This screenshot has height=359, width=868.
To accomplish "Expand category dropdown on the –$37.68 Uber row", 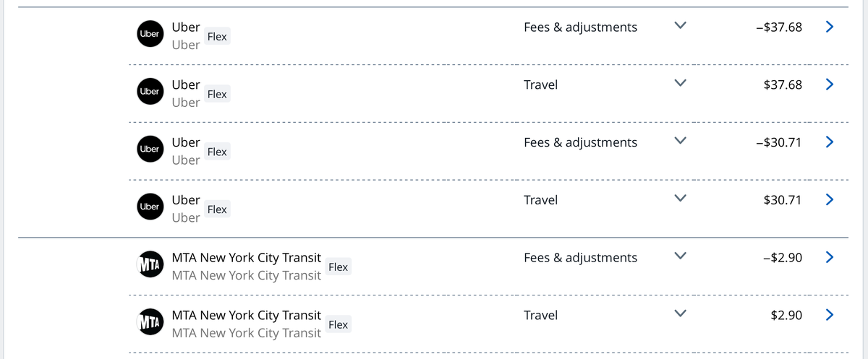I will coord(679,26).
